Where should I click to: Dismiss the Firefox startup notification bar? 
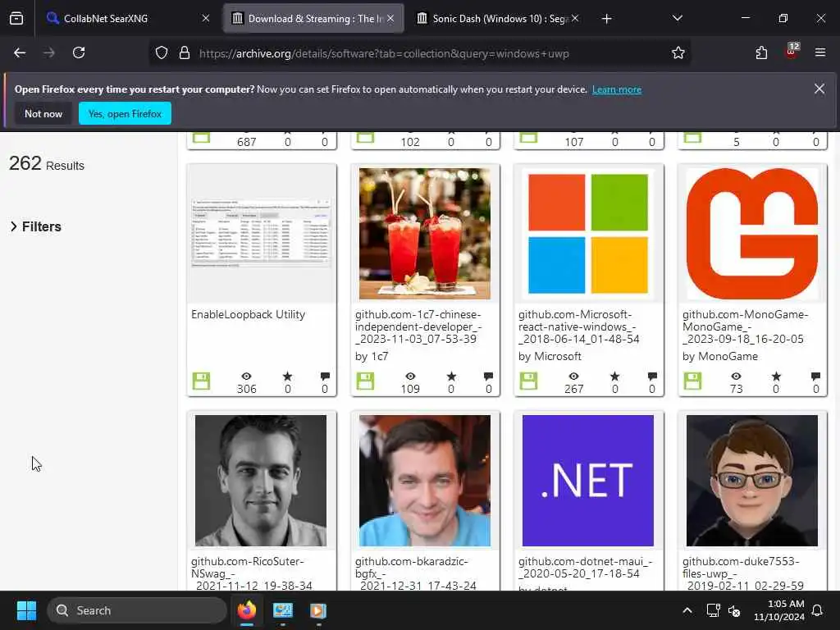819,89
